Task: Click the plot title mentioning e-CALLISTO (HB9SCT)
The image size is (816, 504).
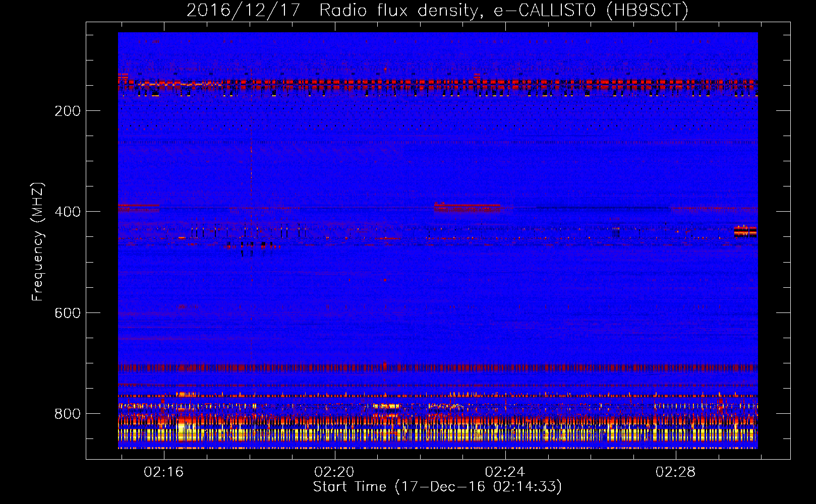Action: point(437,10)
